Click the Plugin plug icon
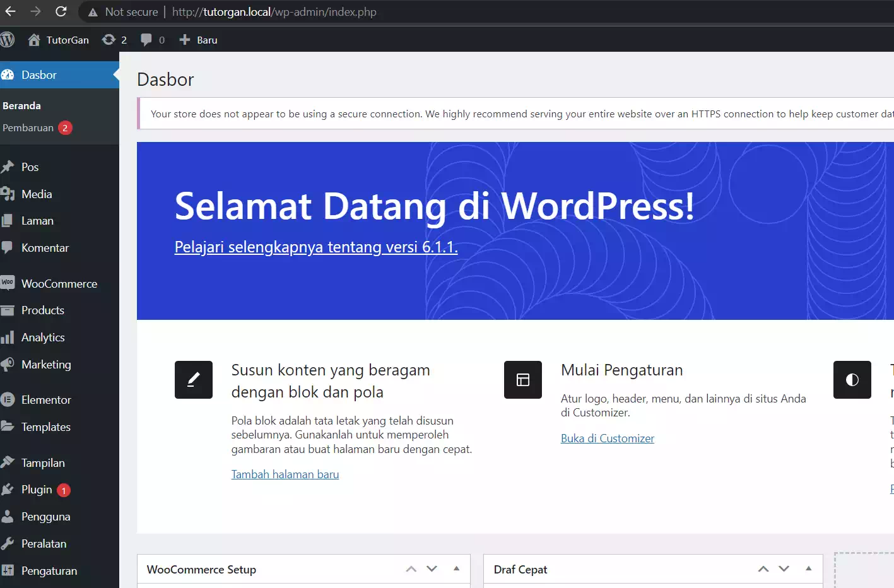Screen dimensions: 894x588 coord(8,490)
